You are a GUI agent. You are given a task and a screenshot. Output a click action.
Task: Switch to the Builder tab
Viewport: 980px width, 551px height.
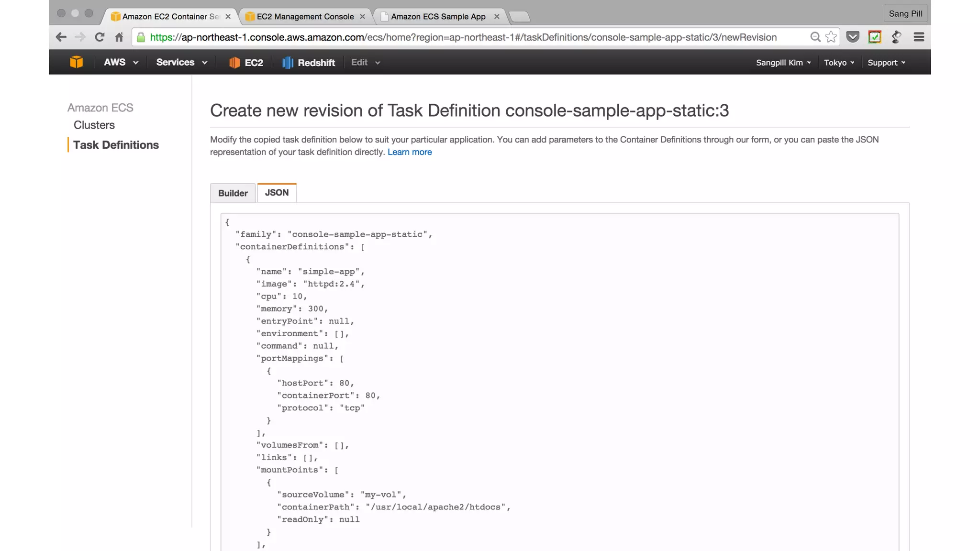[x=233, y=193]
